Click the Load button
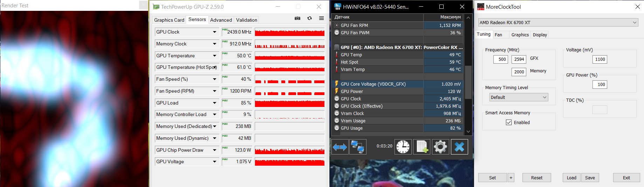 coord(571,178)
